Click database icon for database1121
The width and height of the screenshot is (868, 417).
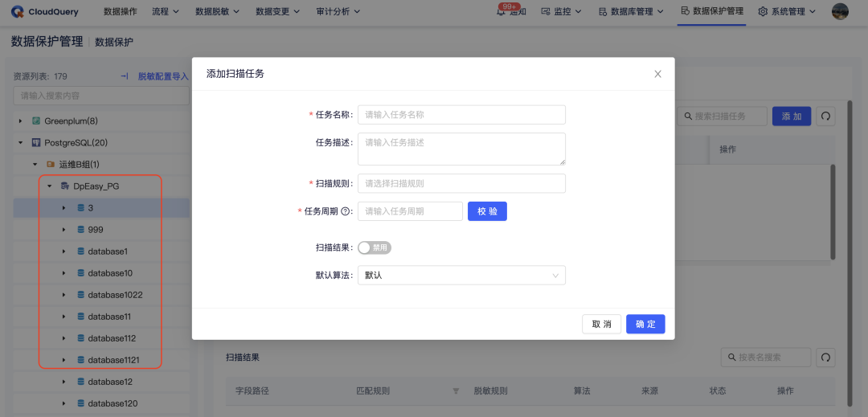(81, 360)
